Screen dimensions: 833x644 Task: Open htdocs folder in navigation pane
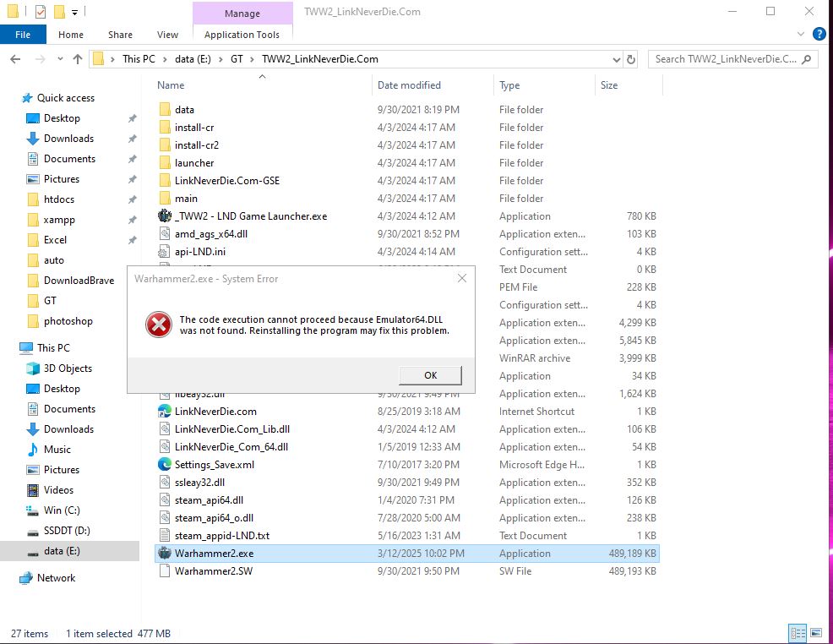click(x=59, y=199)
